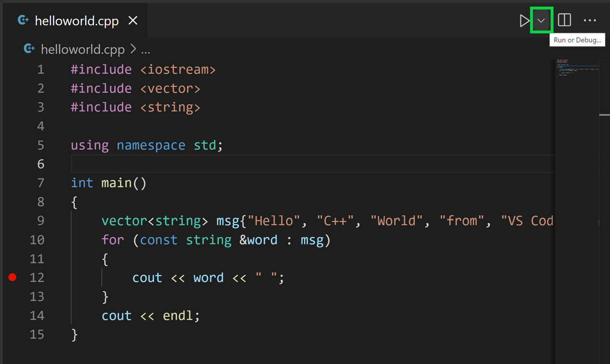Click the Run play triangle icon

[x=524, y=20]
